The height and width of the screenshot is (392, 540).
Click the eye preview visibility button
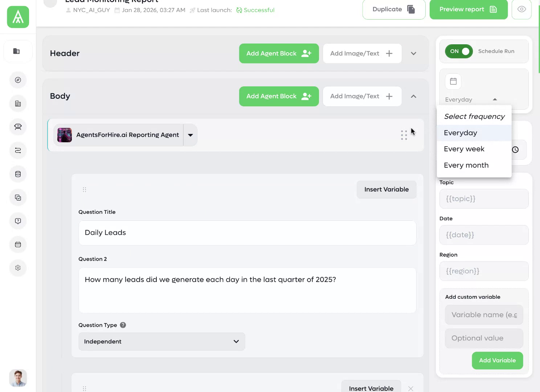pyautogui.click(x=521, y=9)
